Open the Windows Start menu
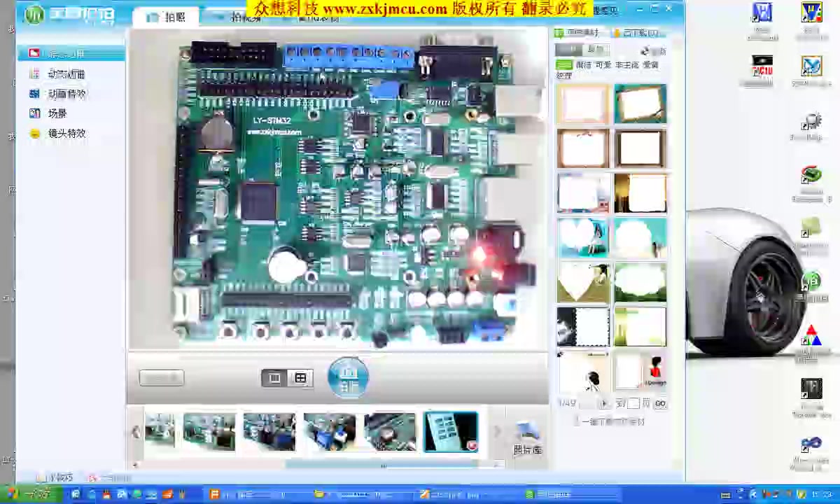 (10, 494)
